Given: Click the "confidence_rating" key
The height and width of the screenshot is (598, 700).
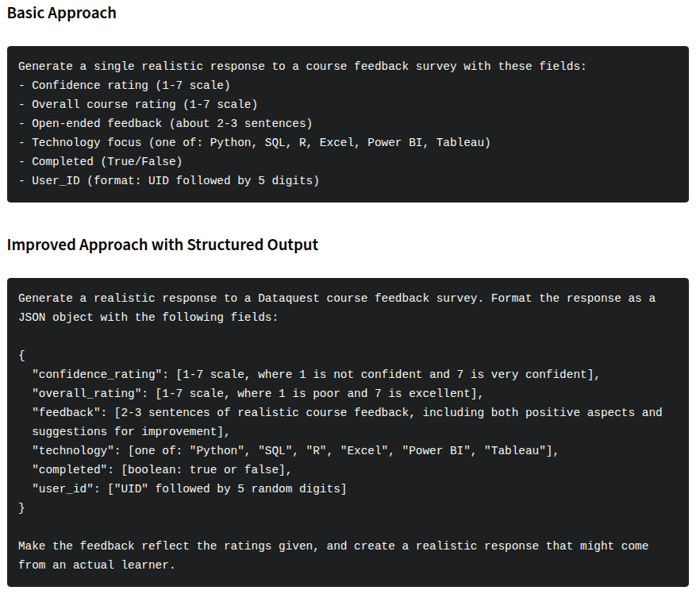Looking at the screenshot, I should 97,374.
